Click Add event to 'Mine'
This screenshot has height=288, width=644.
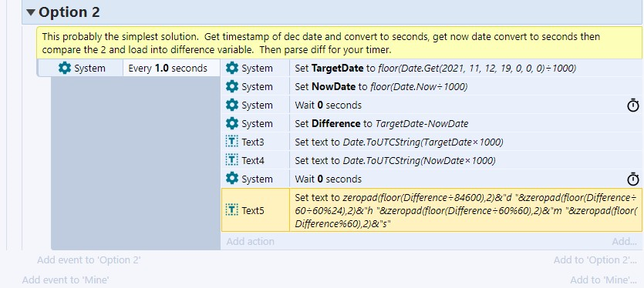click(x=66, y=280)
